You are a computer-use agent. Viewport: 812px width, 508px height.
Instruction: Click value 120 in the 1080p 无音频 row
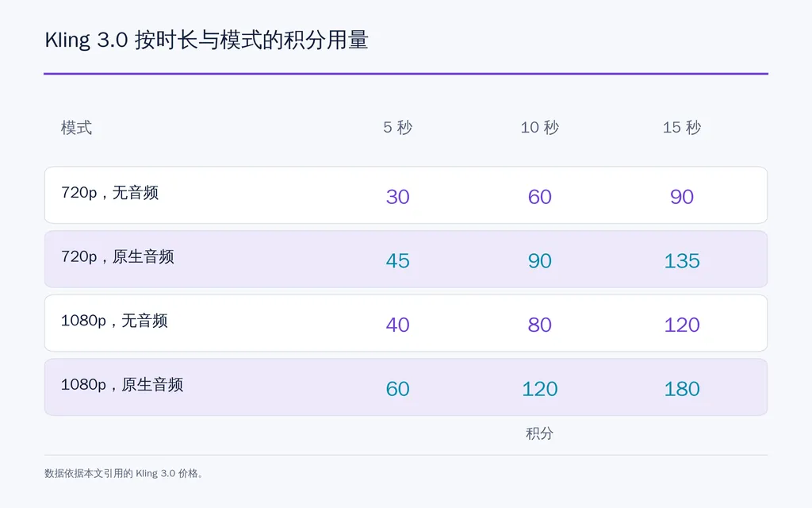point(681,325)
